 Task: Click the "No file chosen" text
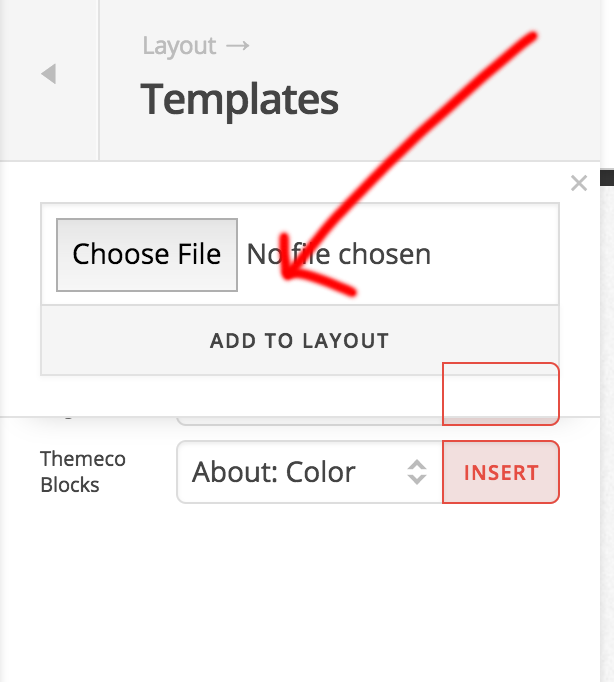coord(339,254)
